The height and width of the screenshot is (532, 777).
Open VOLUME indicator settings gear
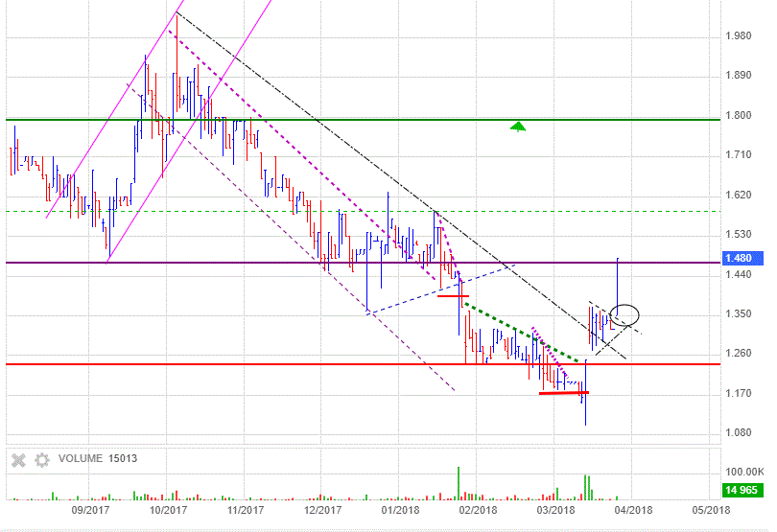[42, 460]
